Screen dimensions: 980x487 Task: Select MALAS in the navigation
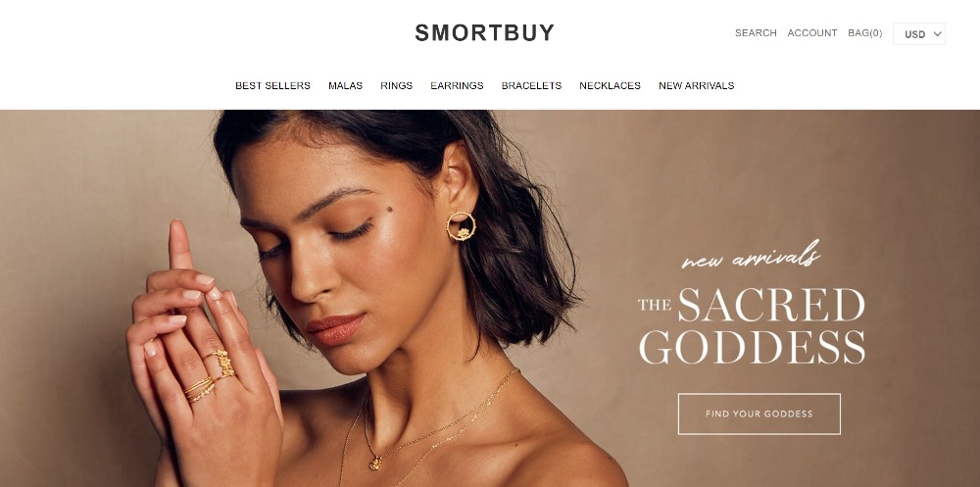pyautogui.click(x=346, y=85)
